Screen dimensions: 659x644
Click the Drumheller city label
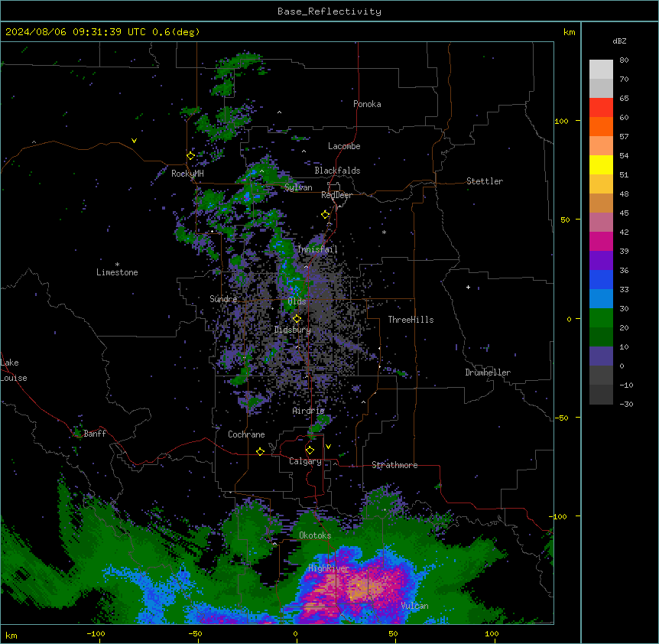[488, 372]
